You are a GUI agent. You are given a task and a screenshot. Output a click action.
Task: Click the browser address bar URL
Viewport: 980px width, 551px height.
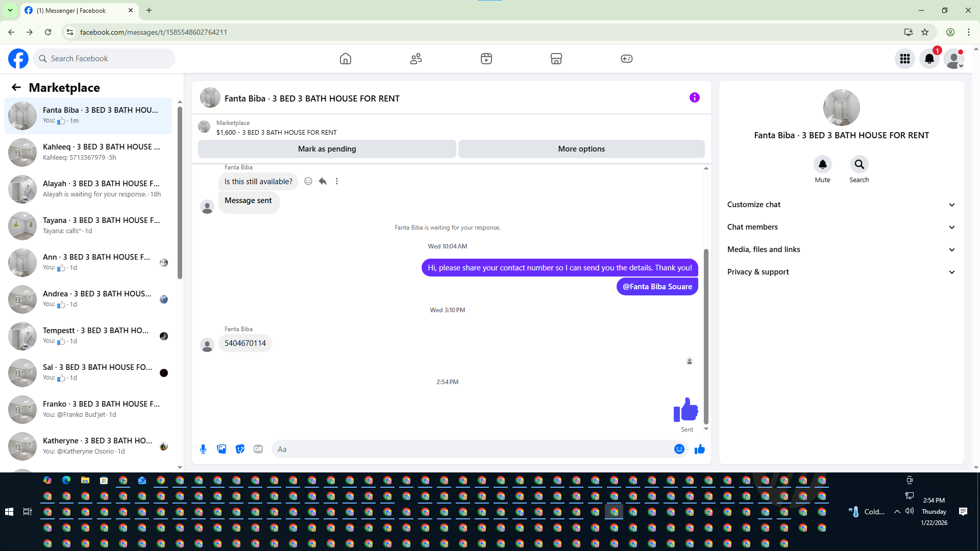tap(154, 32)
